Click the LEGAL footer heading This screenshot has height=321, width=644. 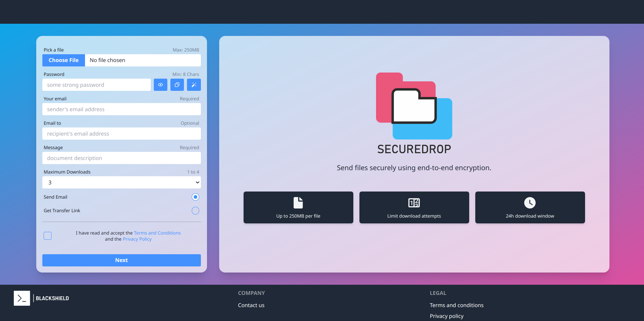[438, 293]
